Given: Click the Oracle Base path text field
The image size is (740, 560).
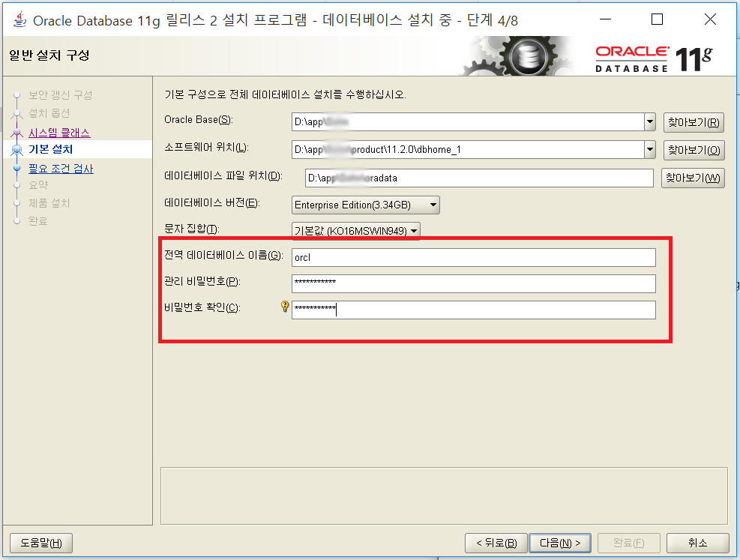Looking at the screenshot, I should pyautogui.click(x=468, y=122).
